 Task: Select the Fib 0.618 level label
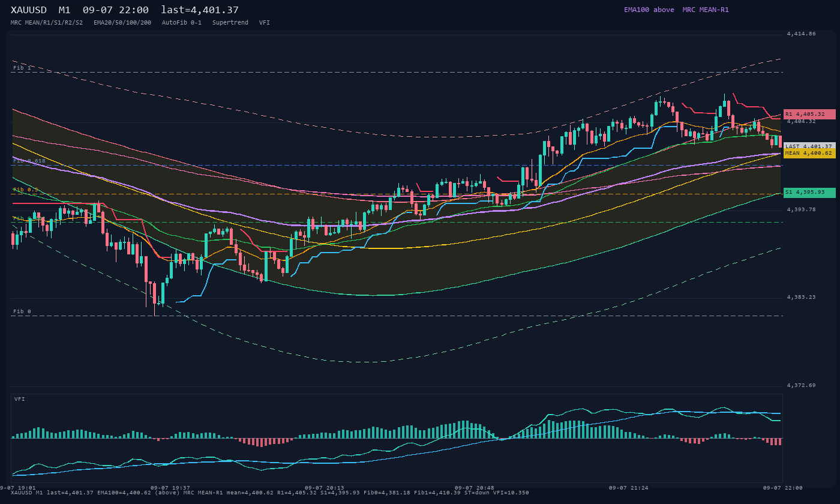coord(29,161)
